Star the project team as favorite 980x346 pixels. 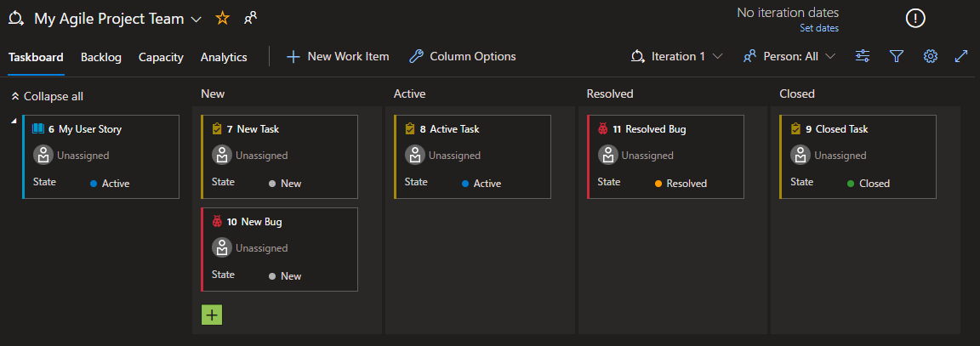(222, 18)
